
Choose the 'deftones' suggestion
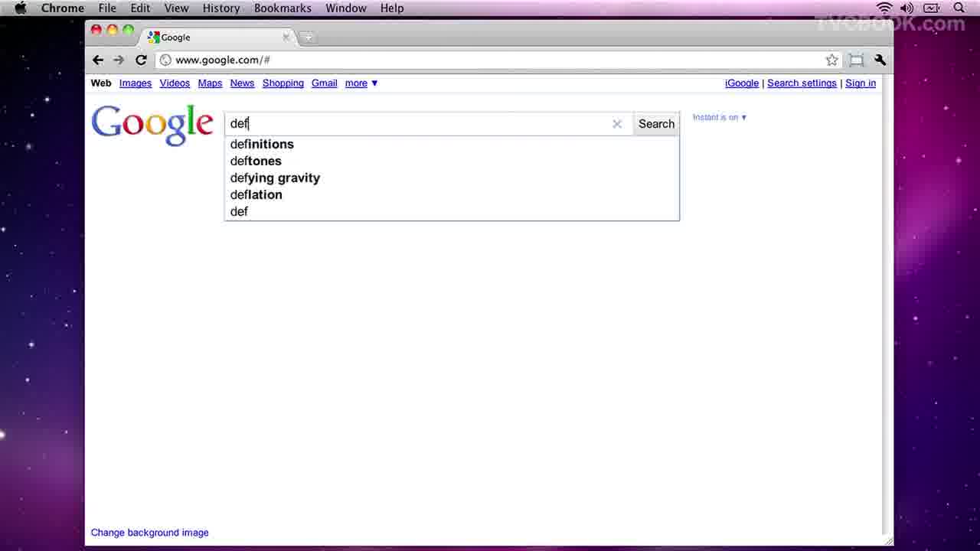click(452, 161)
